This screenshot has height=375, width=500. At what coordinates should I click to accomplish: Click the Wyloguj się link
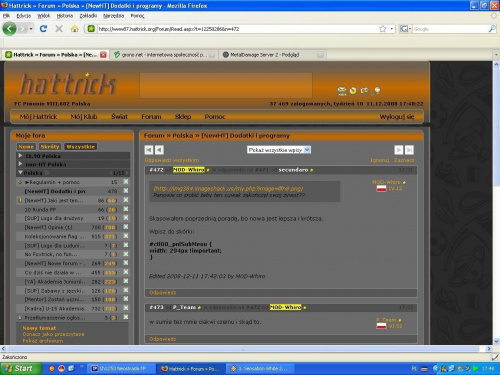coord(397,117)
